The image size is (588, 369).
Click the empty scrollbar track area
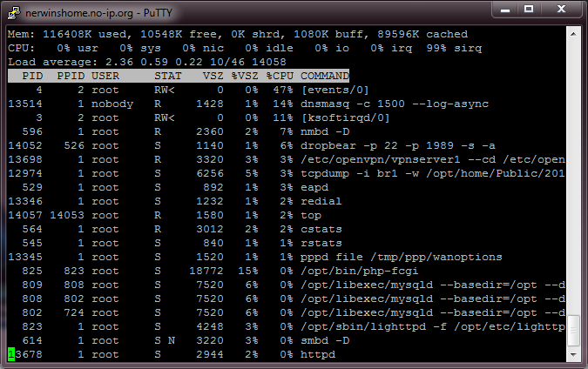tap(573, 174)
